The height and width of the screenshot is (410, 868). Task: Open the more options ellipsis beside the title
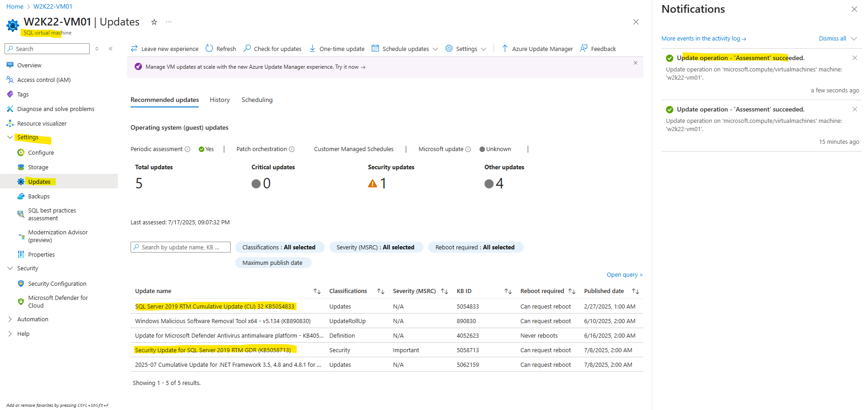169,22
